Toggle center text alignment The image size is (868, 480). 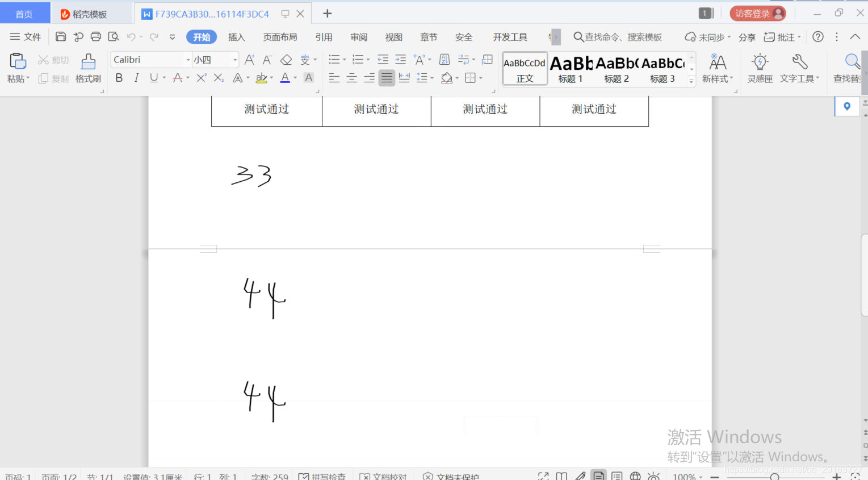pos(352,78)
